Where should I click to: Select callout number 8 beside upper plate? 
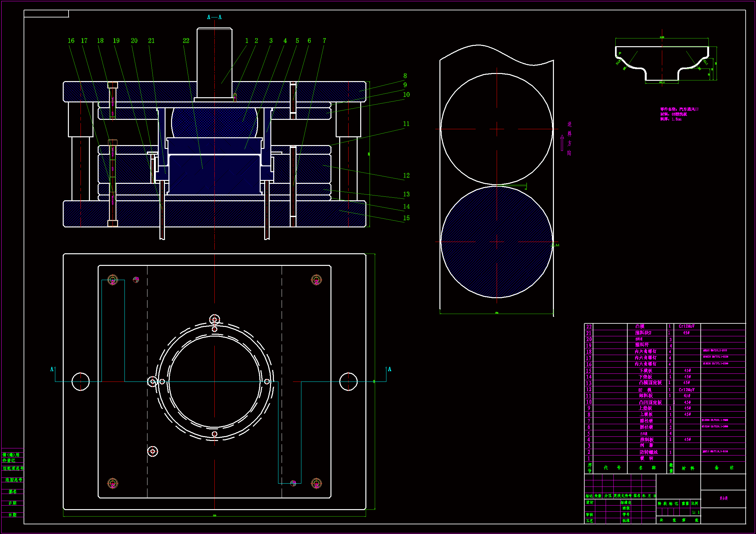[x=405, y=76]
